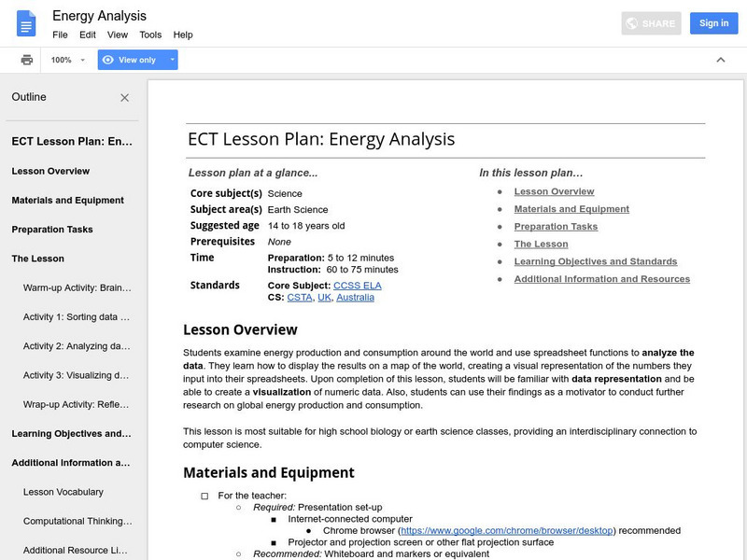Open the Help menu

(x=183, y=35)
